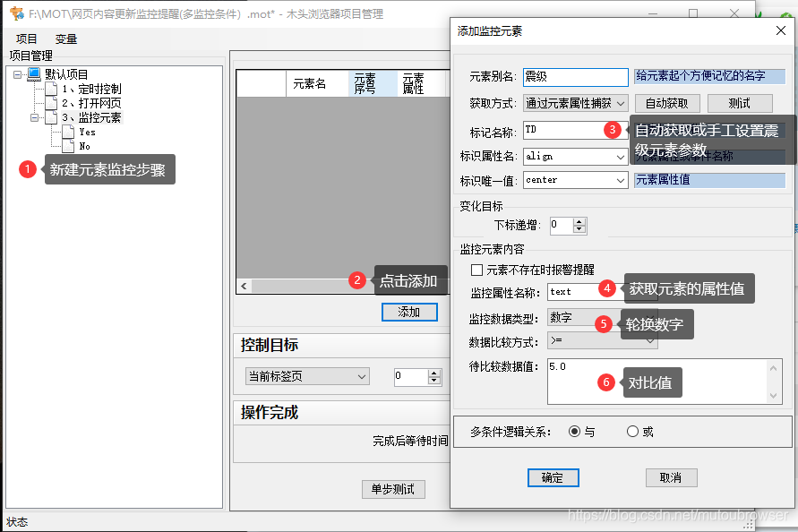This screenshot has height=532, width=798.
Task: Select the 与 radio button
Action: 575,432
